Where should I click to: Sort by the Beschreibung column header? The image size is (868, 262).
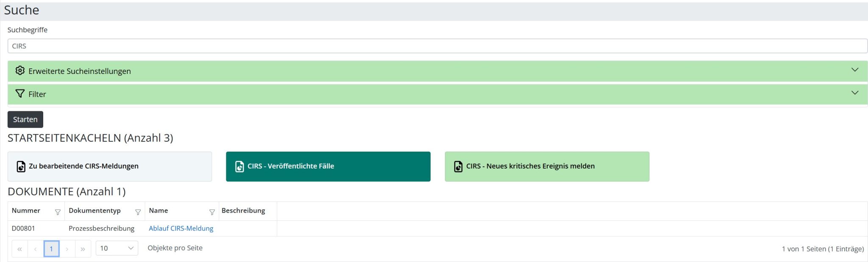(243, 211)
